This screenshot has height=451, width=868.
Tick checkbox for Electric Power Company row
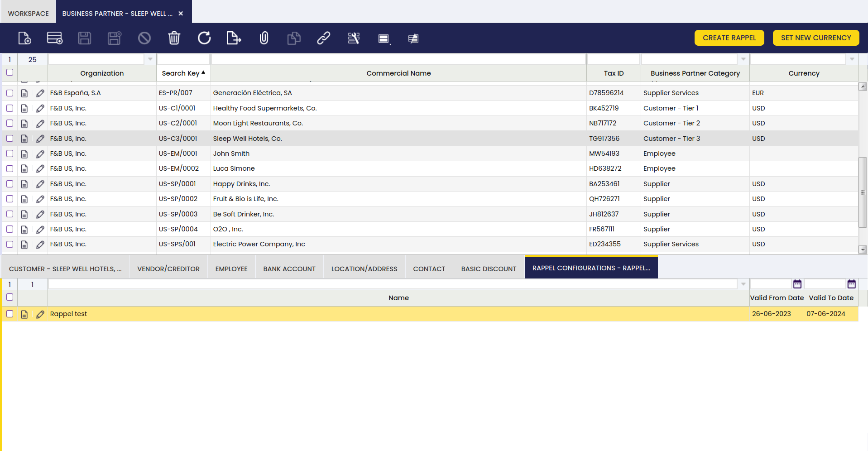tap(10, 244)
